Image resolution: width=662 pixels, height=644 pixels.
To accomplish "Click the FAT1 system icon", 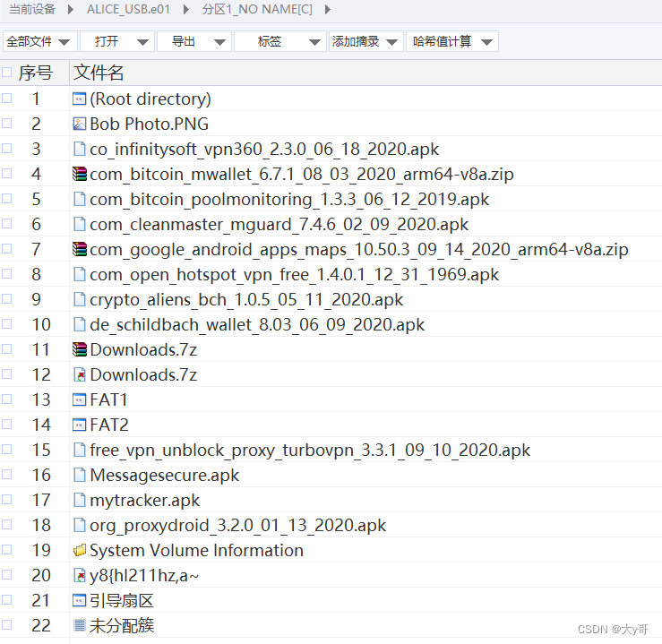I will [x=80, y=399].
